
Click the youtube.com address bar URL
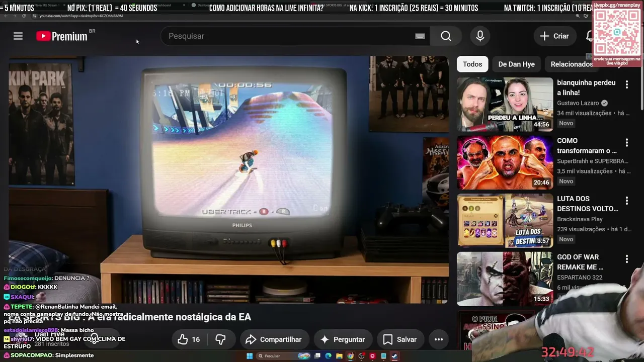[x=81, y=16]
